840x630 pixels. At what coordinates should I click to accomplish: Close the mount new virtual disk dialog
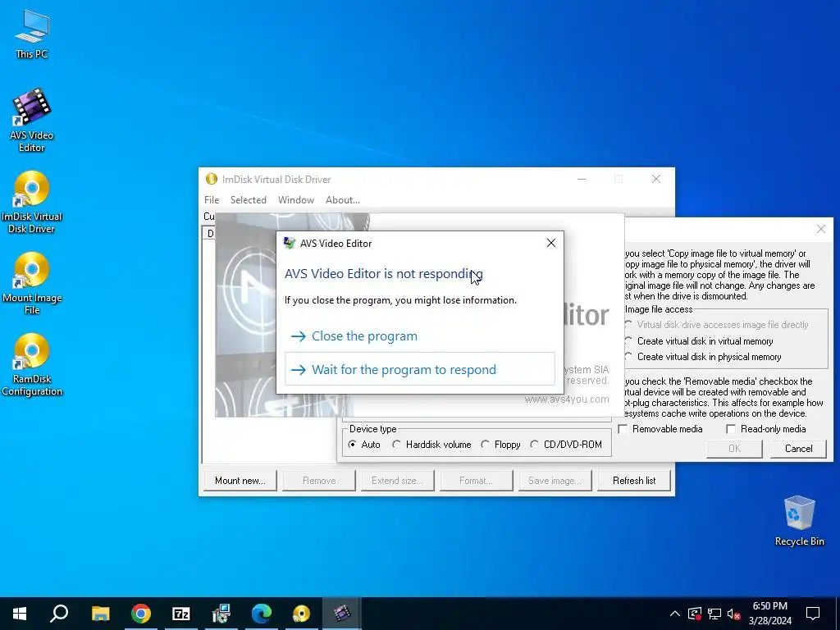[820, 230]
